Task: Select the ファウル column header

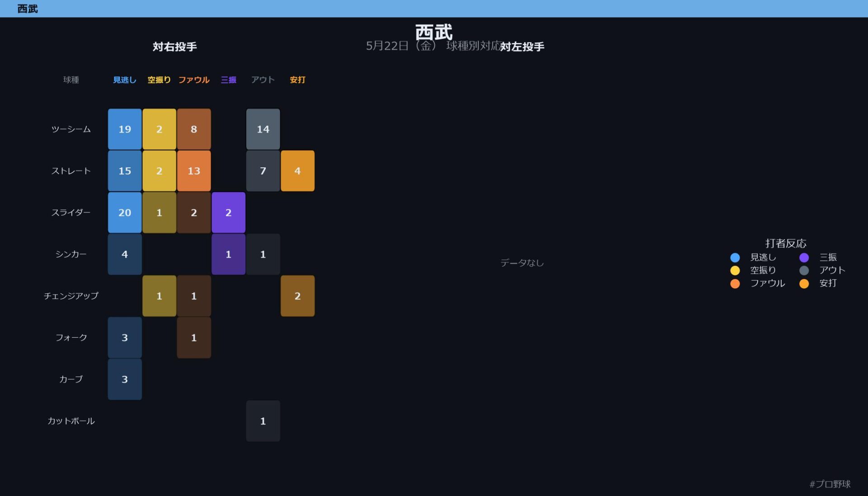Action: [194, 80]
